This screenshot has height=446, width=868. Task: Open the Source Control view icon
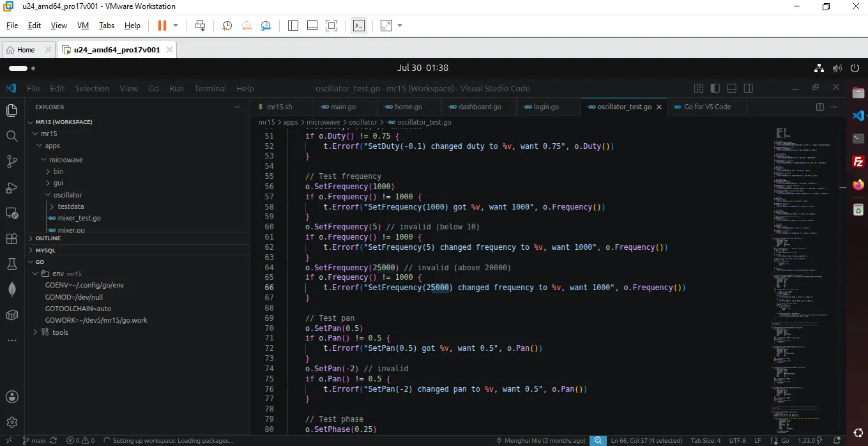point(11,162)
